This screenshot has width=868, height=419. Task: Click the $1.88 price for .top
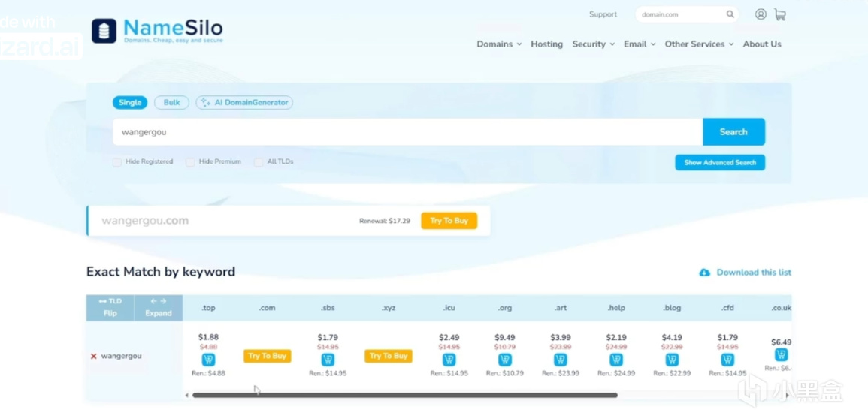[208, 337]
